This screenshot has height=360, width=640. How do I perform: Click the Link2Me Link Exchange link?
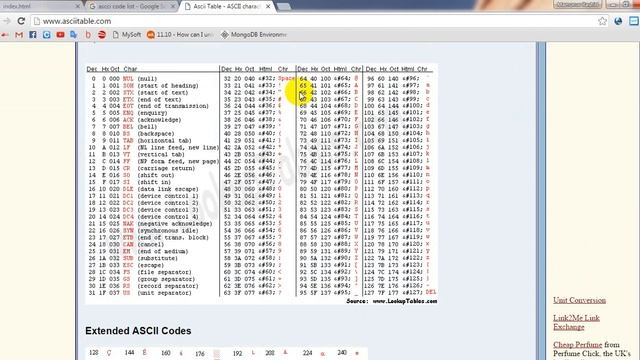(576, 322)
